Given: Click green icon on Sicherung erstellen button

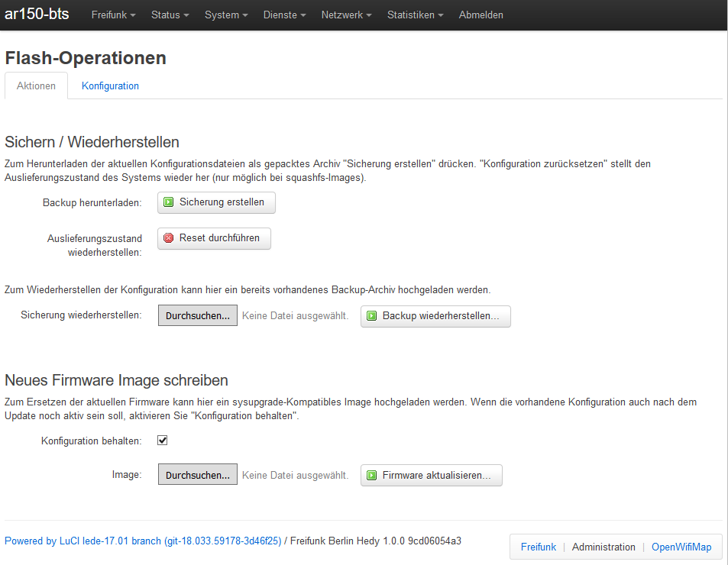Looking at the screenshot, I should tap(169, 202).
